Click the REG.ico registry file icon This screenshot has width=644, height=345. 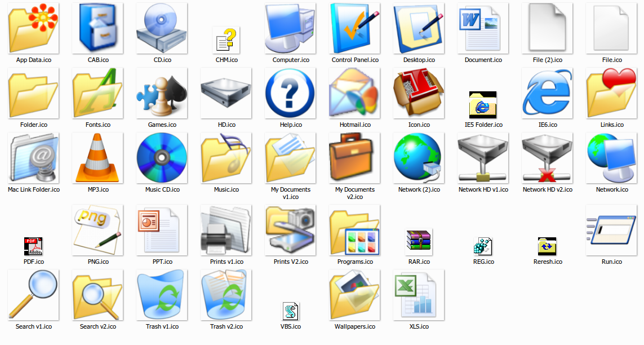[x=483, y=246]
